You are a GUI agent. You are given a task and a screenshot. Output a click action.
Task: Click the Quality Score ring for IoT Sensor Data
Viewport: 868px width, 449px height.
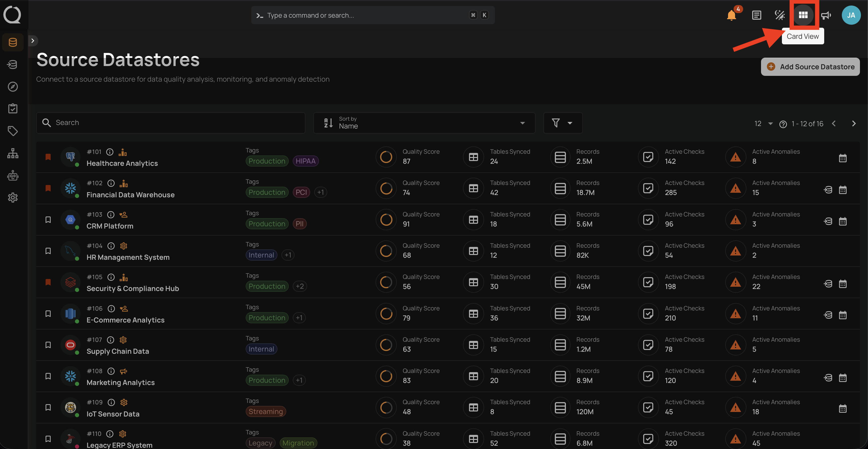386,407
